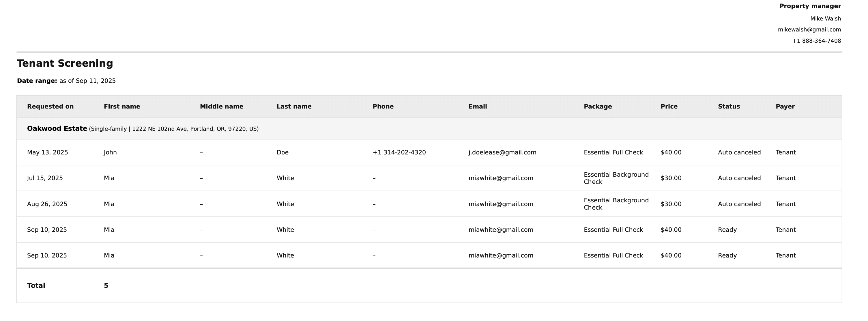The height and width of the screenshot is (321, 868).
Task: Click the "Date range:" label
Action: pyautogui.click(x=37, y=81)
